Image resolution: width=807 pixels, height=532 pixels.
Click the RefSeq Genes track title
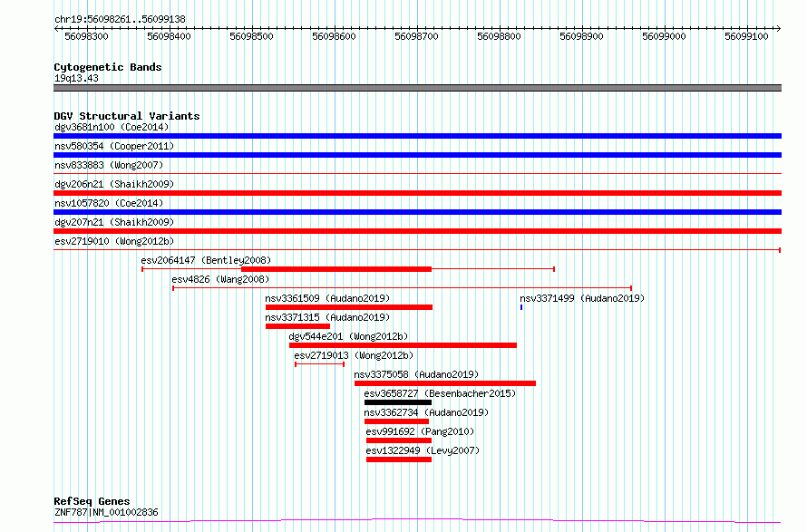point(92,501)
